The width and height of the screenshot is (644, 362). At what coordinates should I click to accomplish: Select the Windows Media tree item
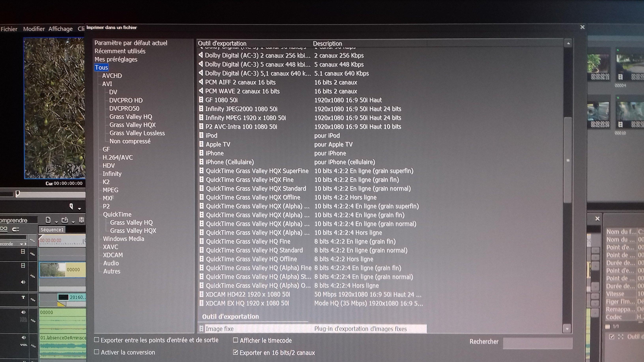[124, 239]
